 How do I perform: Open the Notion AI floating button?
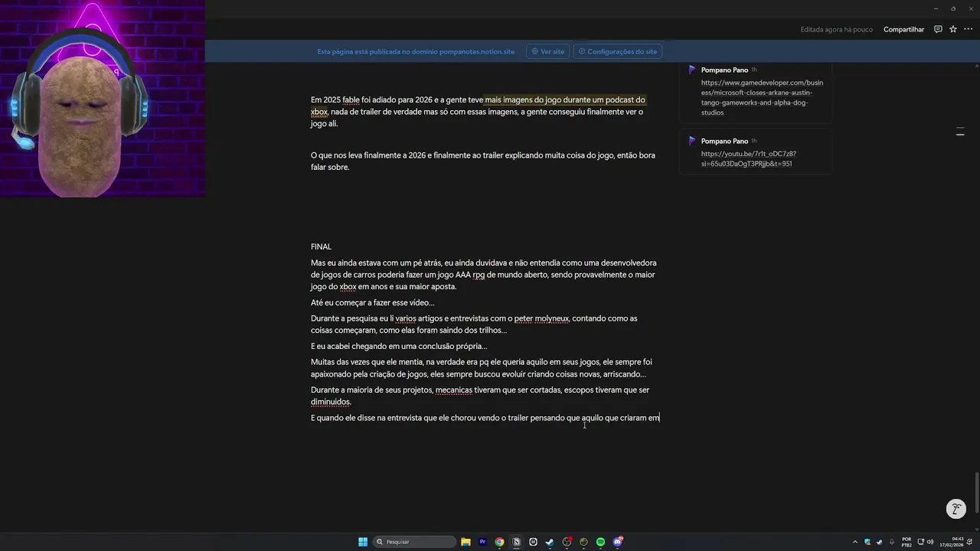(x=955, y=508)
